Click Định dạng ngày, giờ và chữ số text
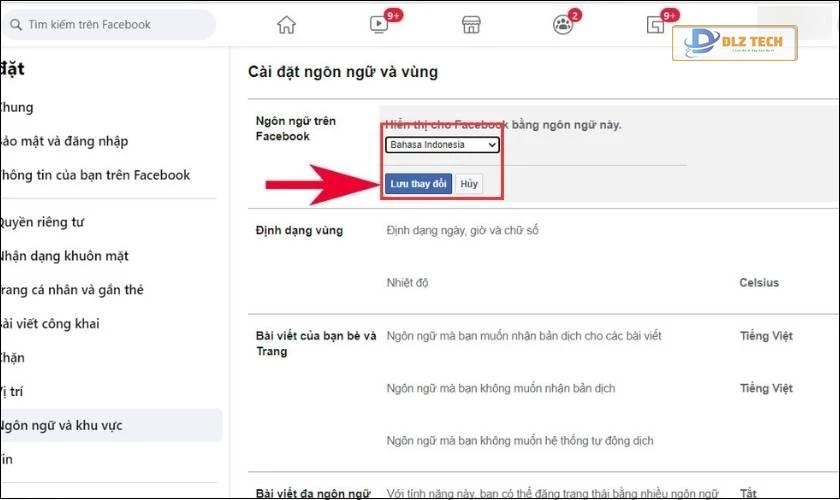Screen dimensions: 840x500 pos(462,230)
